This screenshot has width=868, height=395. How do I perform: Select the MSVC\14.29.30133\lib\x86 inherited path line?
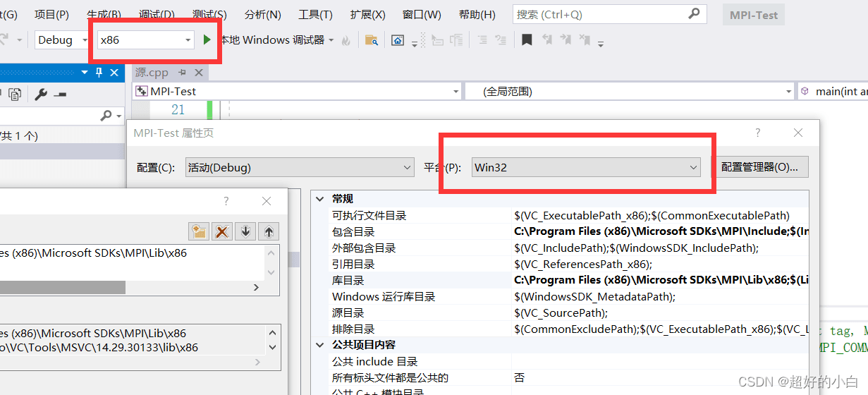click(99, 347)
